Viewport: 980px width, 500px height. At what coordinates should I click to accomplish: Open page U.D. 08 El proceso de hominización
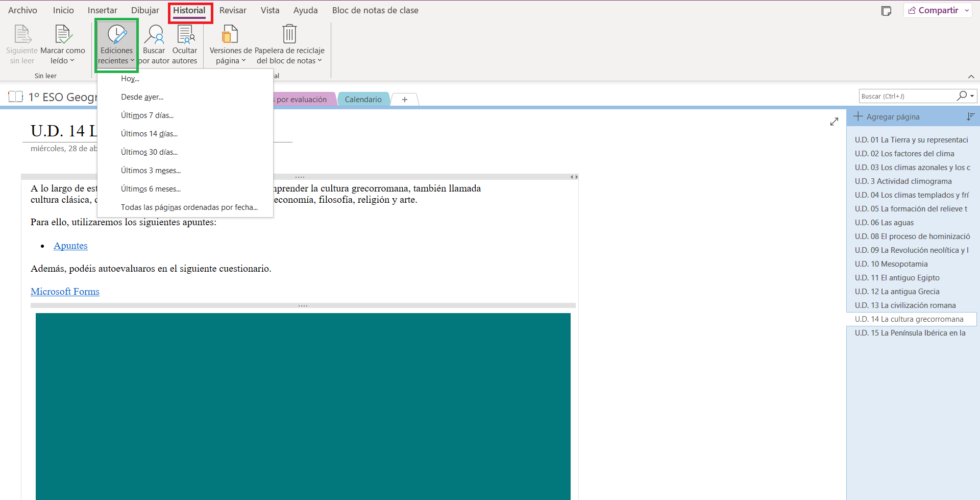click(x=912, y=236)
